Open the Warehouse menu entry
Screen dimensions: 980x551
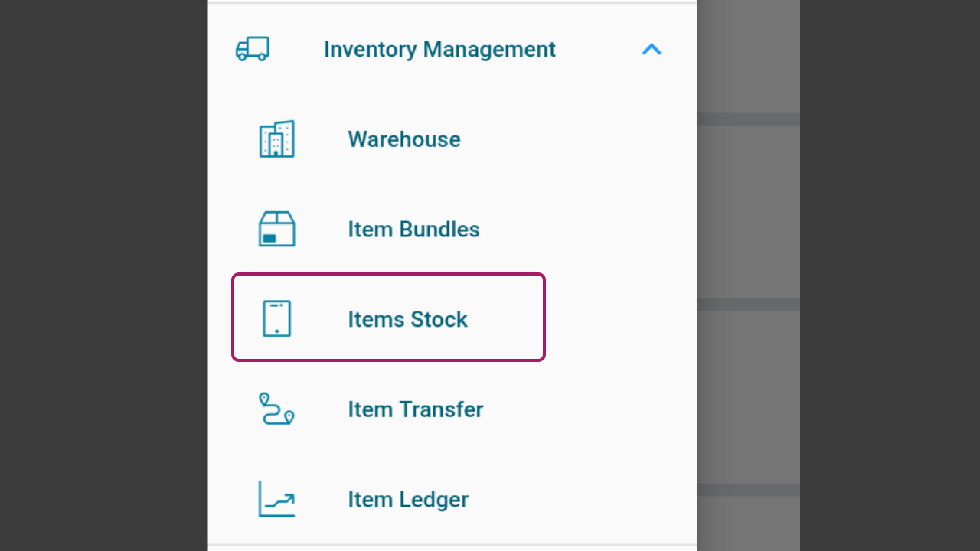tap(452, 139)
